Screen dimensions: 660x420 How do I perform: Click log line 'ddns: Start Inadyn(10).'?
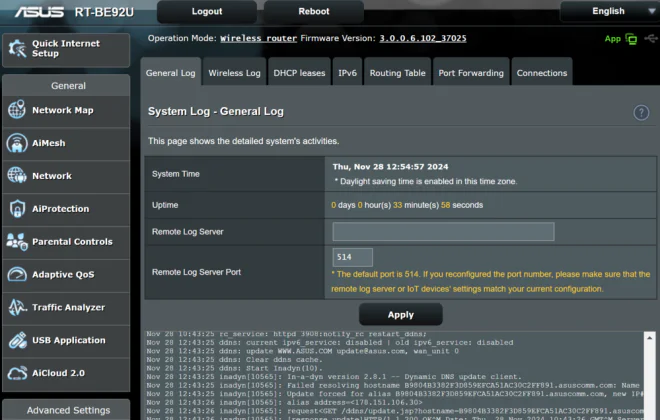pos(234,368)
